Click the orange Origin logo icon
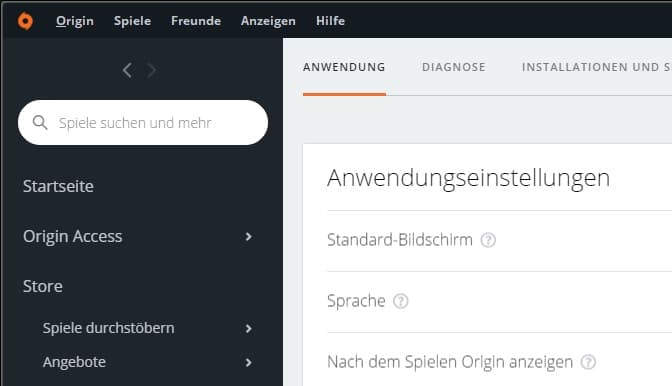672x386 pixels. tap(25, 21)
